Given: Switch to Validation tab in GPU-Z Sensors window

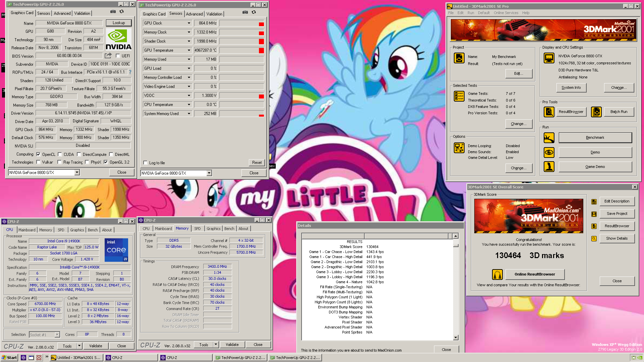Looking at the screenshot, I should 214,14.
